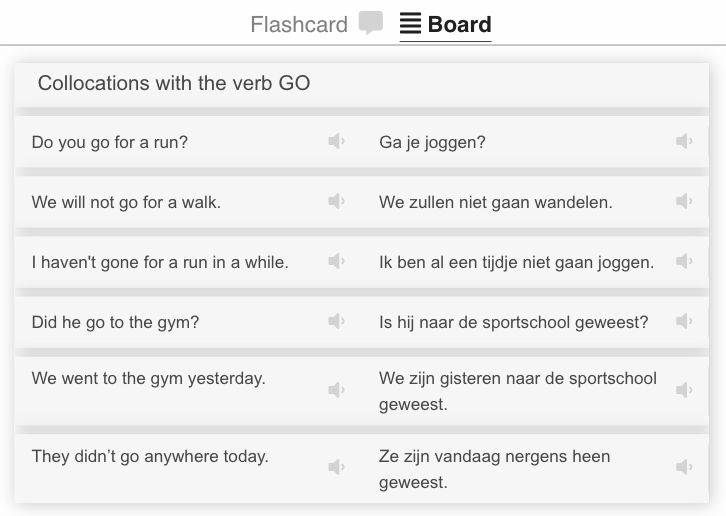The image size is (726, 516).
Task: Play audio for "We went to the gym yesterday."
Action: (337, 390)
